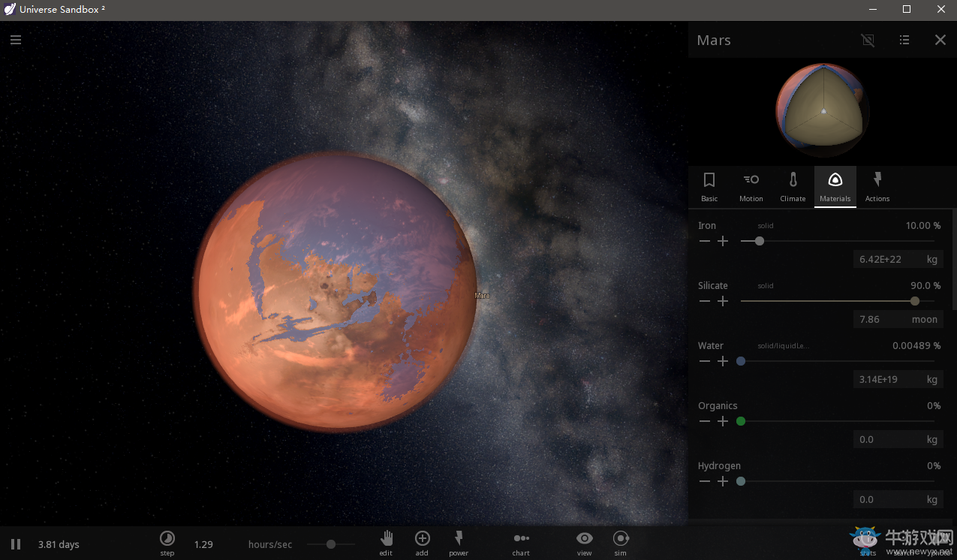Increase Water with plus button

[723, 361]
